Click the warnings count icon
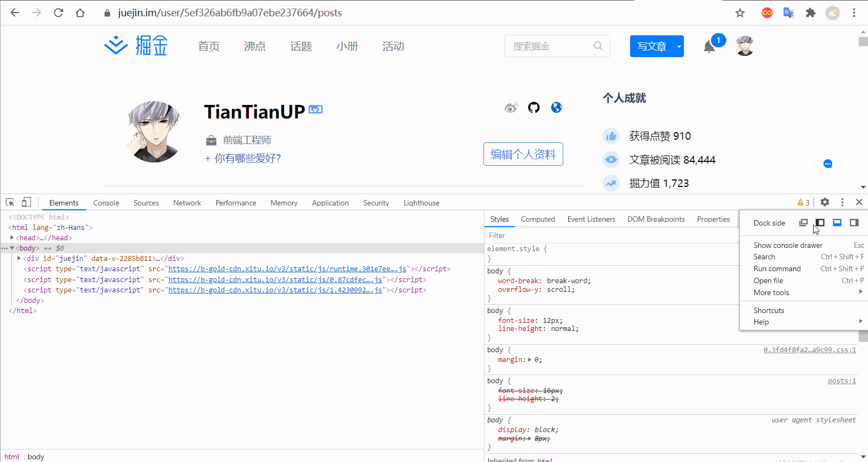868x462 pixels. click(803, 203)
